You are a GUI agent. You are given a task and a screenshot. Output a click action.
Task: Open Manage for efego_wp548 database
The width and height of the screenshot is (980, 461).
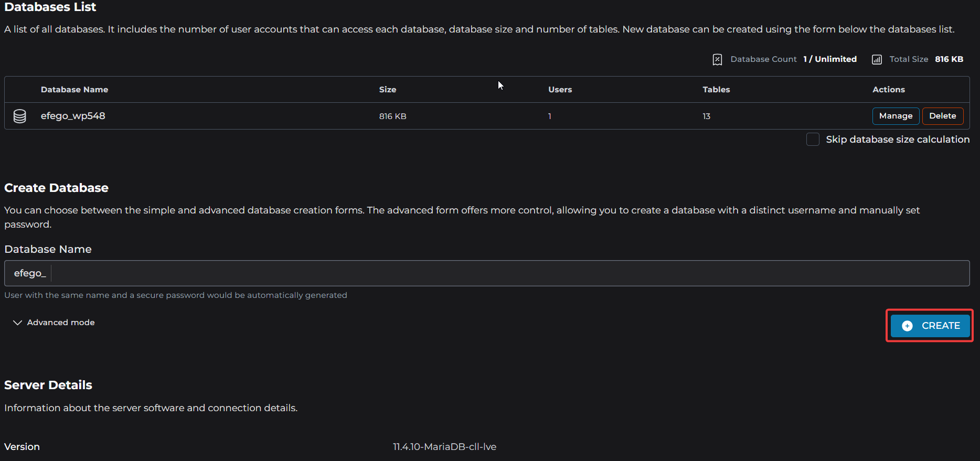pos(896,116)
